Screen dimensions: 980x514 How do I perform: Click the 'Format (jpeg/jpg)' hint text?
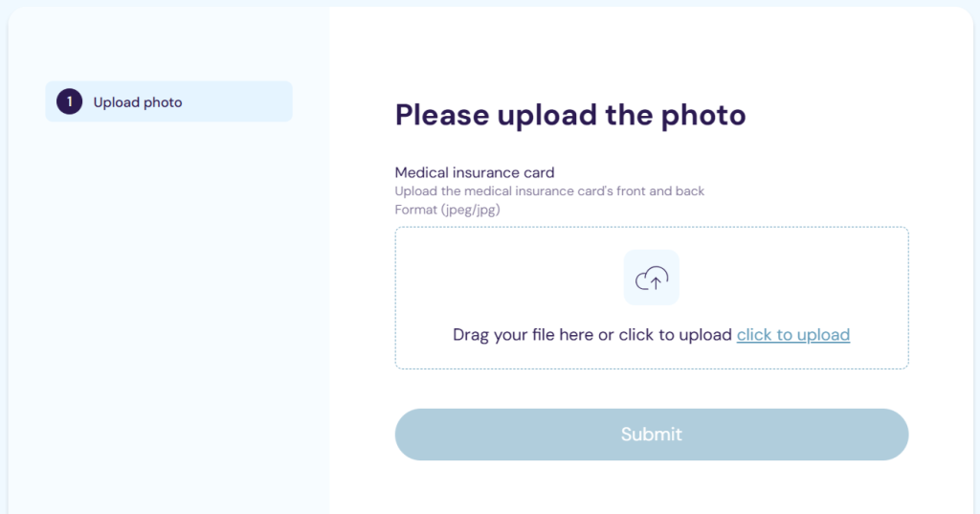pyautogui.click(x=448, y=209)
